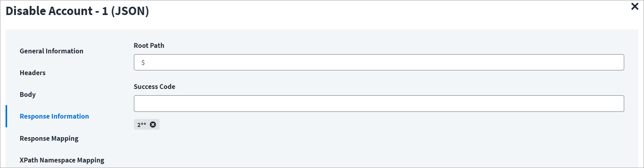Image resolution: width=644 pixels, height=168 pixels.
Task: Click the (JSON) part of the dialog title
Action: click(x=130, y=11)
